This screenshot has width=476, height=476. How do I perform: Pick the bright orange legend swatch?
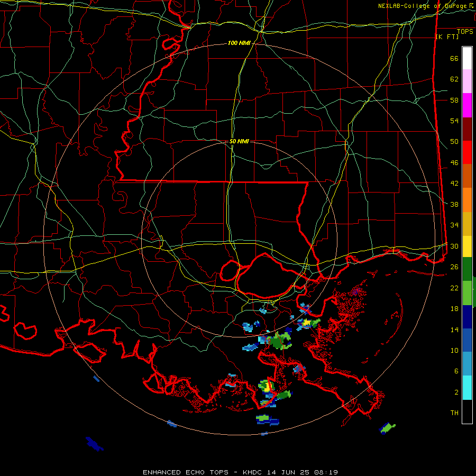[x=467, y=200]
